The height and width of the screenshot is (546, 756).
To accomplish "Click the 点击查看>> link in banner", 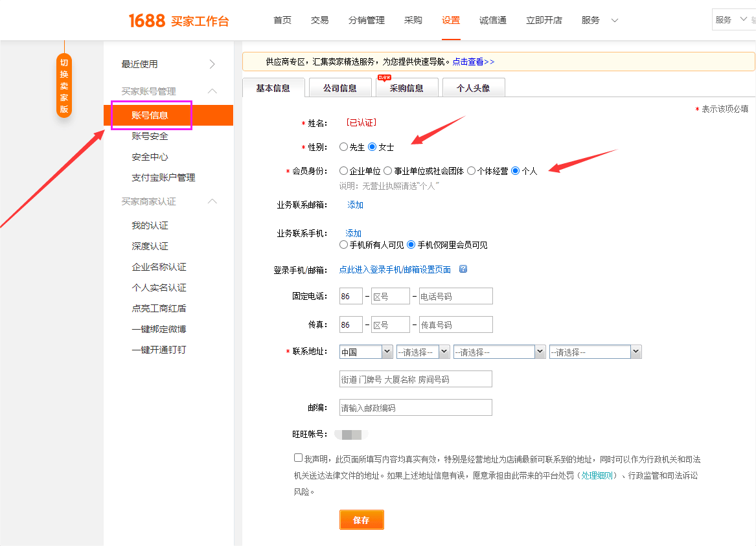I will [x=474, y=62].
